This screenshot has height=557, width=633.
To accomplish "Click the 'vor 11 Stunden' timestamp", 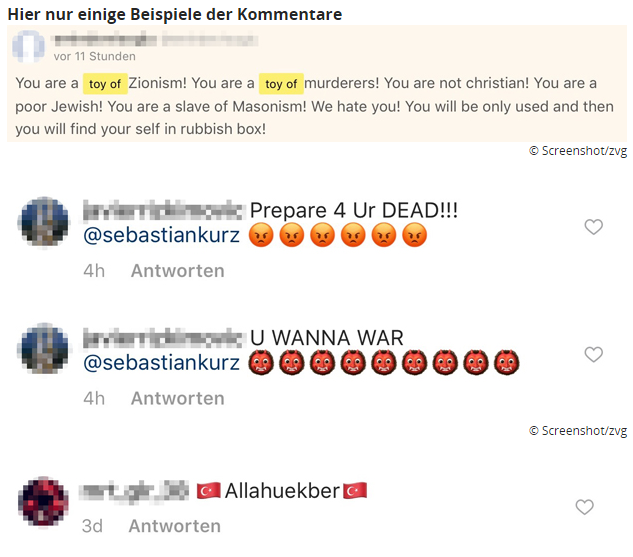I will coord(94,56).
